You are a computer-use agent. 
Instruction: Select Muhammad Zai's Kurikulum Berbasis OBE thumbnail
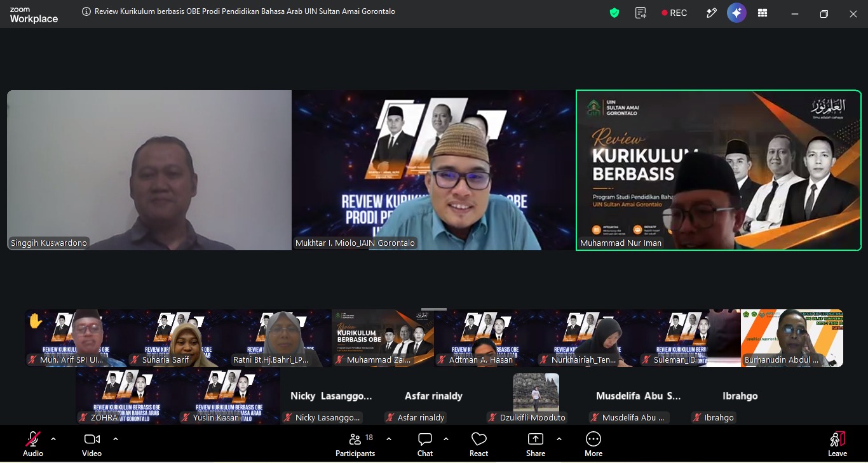point(383,338)
